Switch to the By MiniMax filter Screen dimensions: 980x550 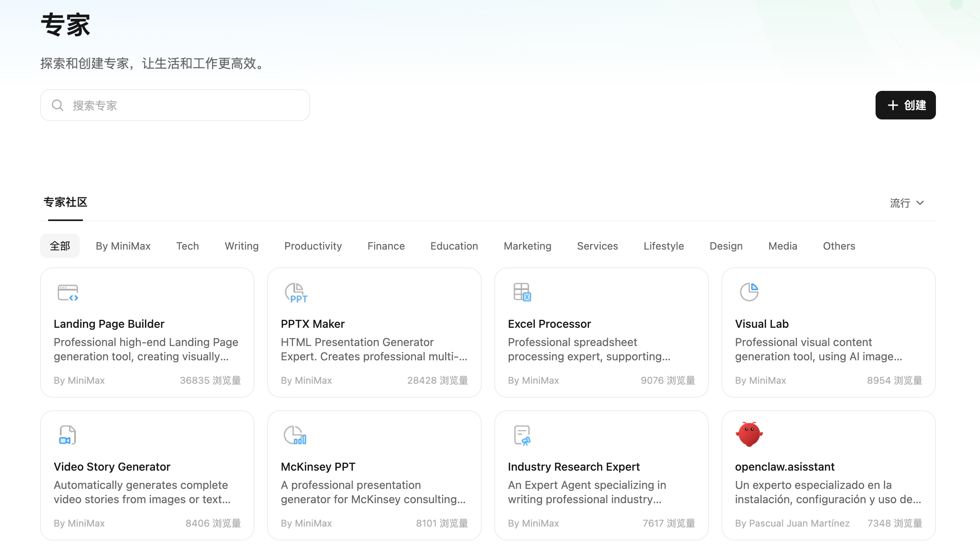123,246
